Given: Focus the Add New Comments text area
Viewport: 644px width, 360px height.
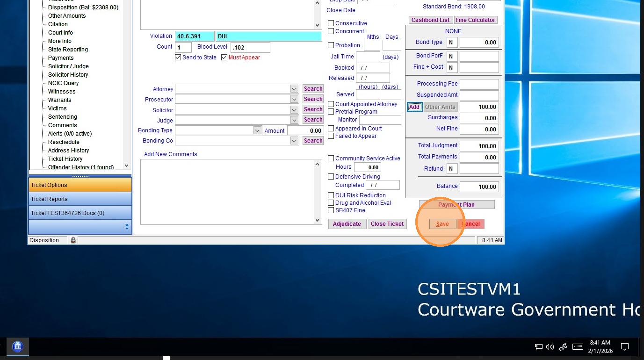Looking at the screenshot, I should click(228, 192).
